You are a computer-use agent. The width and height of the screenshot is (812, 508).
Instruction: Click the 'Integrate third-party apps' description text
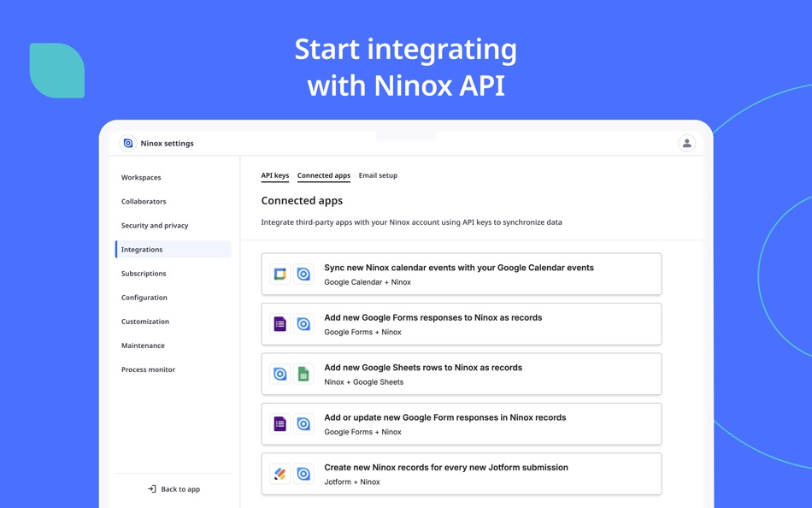click(x=412, y=222)
